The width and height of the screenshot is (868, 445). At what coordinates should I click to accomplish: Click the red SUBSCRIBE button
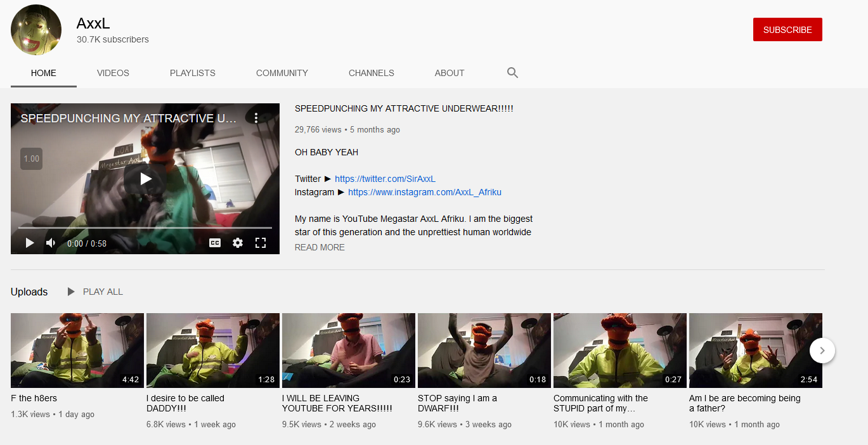click(787, 30)
